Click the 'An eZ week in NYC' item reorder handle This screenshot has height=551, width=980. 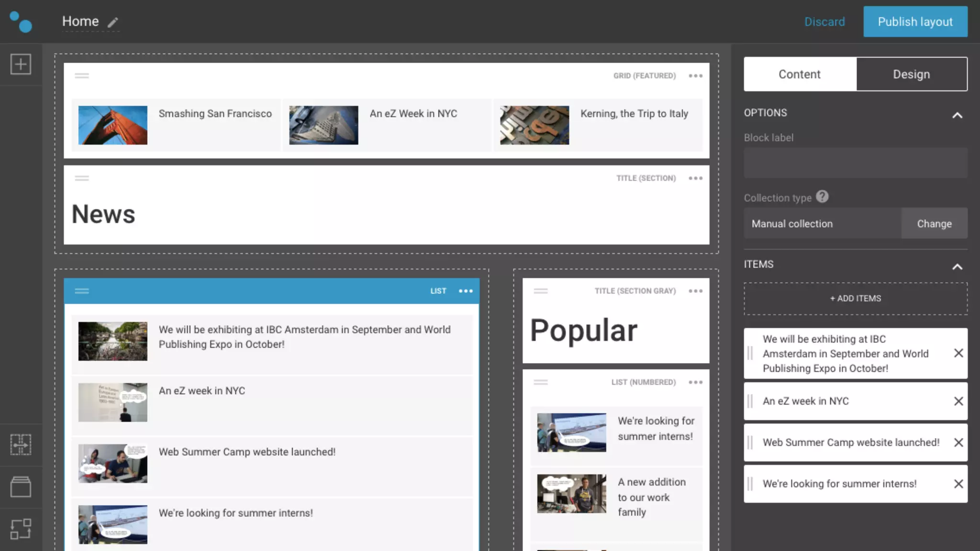tap(750, 401)
